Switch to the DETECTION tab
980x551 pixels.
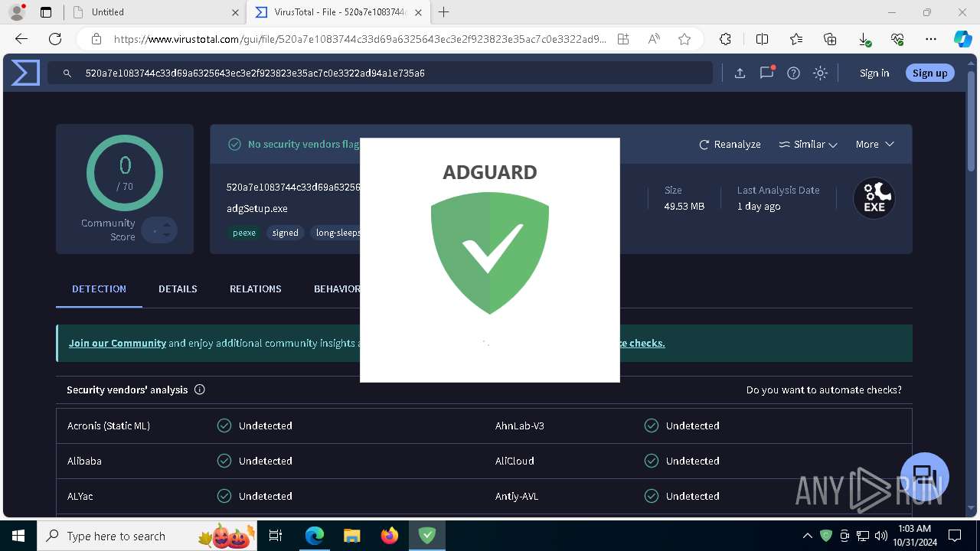coord(99,289)
